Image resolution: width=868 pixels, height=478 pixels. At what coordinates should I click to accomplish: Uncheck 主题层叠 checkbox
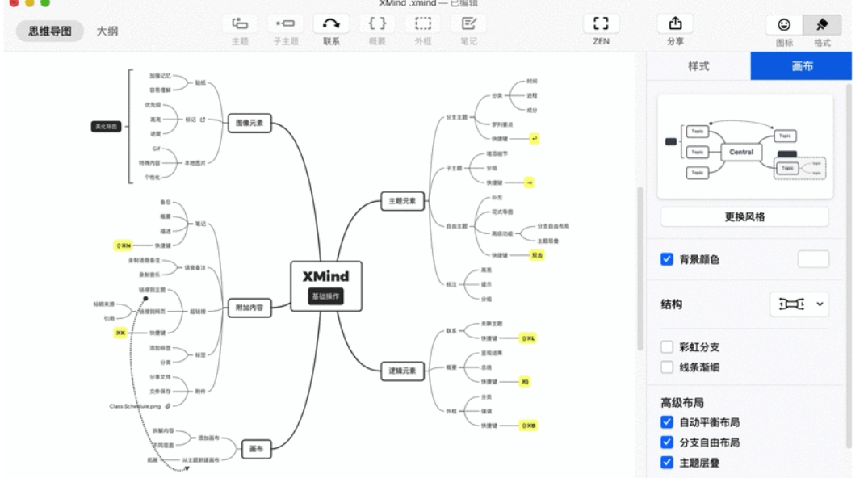(667, 463)
